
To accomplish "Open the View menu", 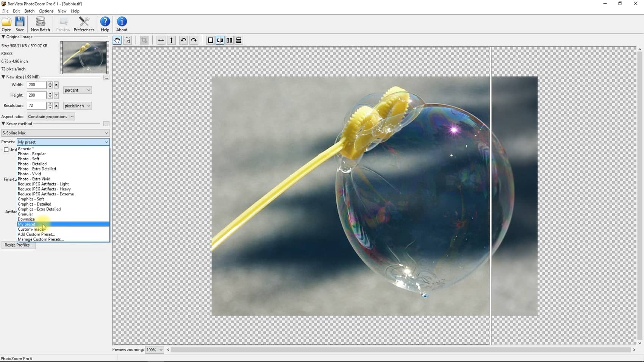I will coord(62,11).
